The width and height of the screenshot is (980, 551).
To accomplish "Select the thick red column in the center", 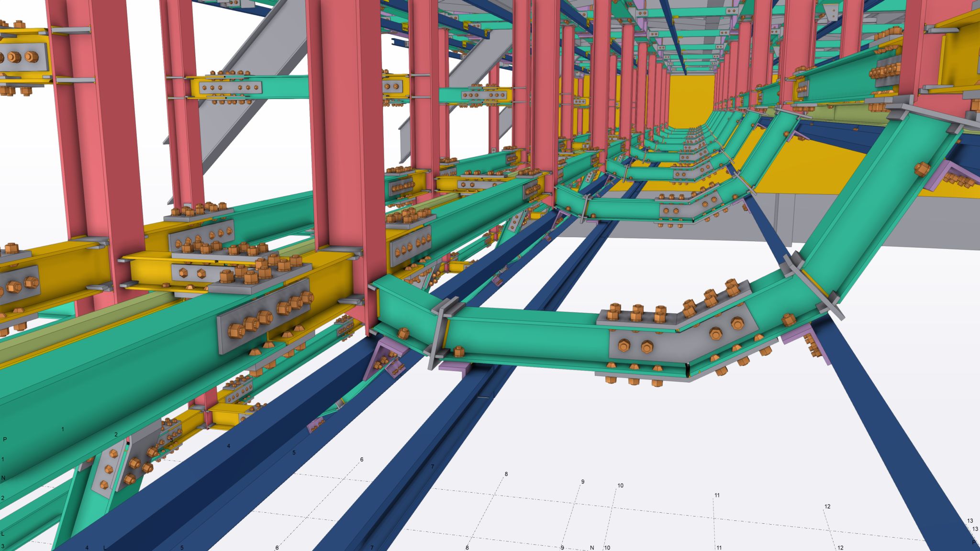I will (345, 143).
